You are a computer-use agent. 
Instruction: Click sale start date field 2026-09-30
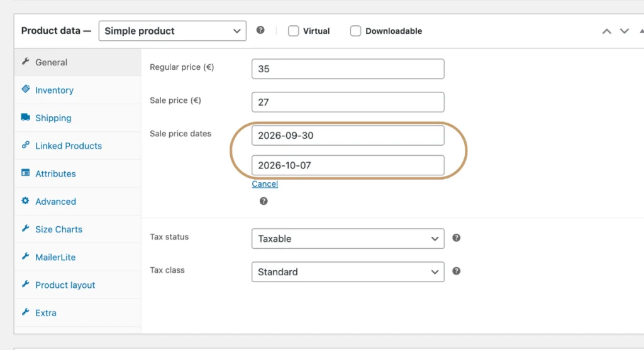point(348,135)
